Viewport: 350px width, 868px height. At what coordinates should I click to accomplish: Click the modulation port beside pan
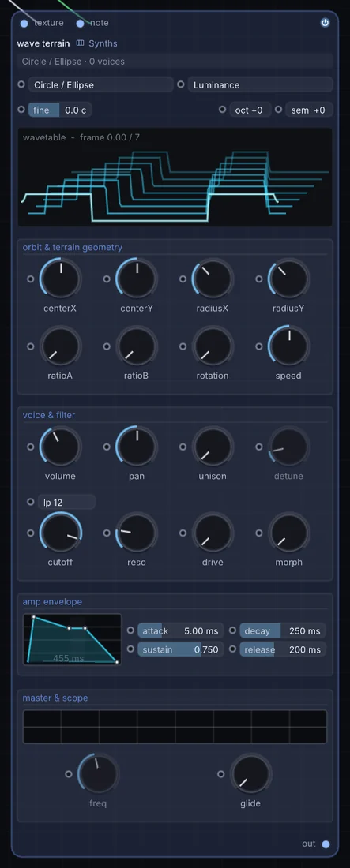[x=107, y=447]
